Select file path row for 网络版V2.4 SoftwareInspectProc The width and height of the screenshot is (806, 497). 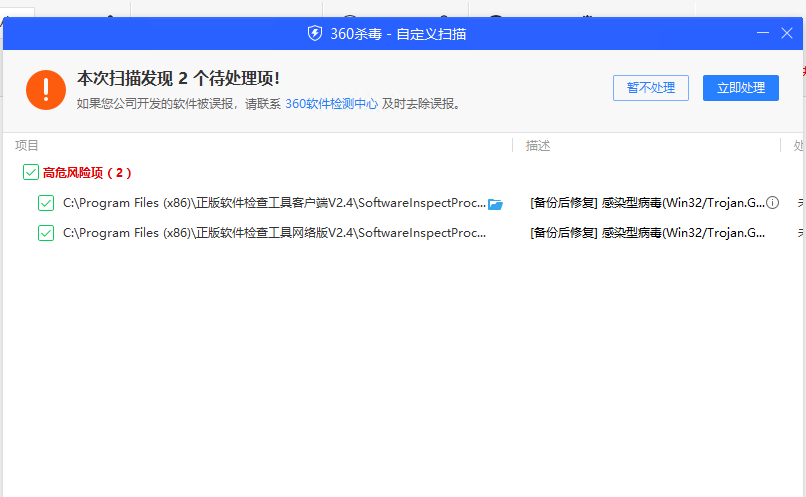[x=274, y=233]
